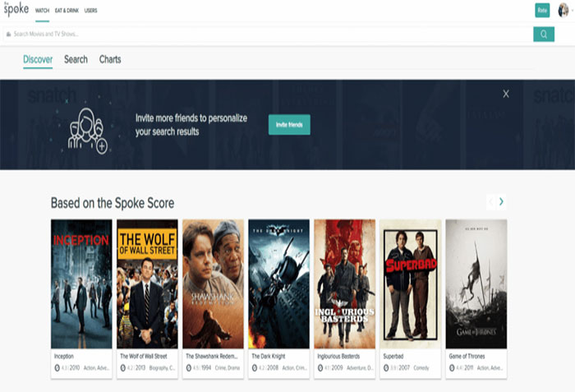The image size is (575, 392).
Task: Open the user profile avatar
Action: point(563,11)
